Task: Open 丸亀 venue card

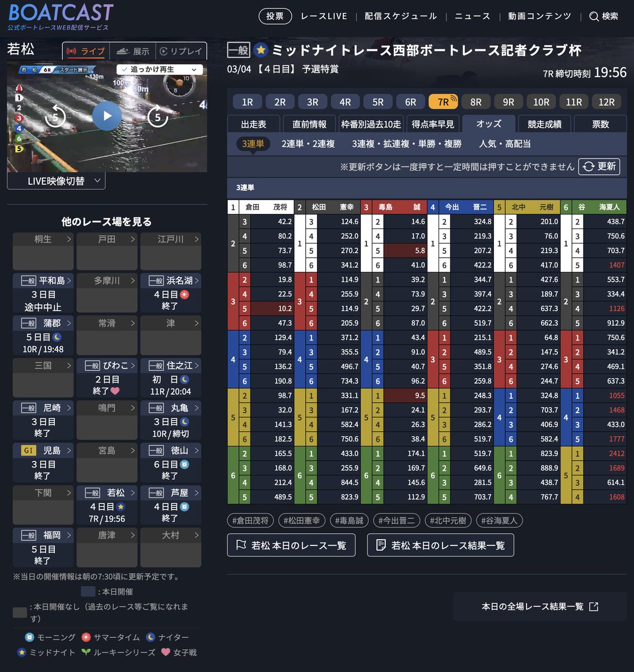Action: 171,421
